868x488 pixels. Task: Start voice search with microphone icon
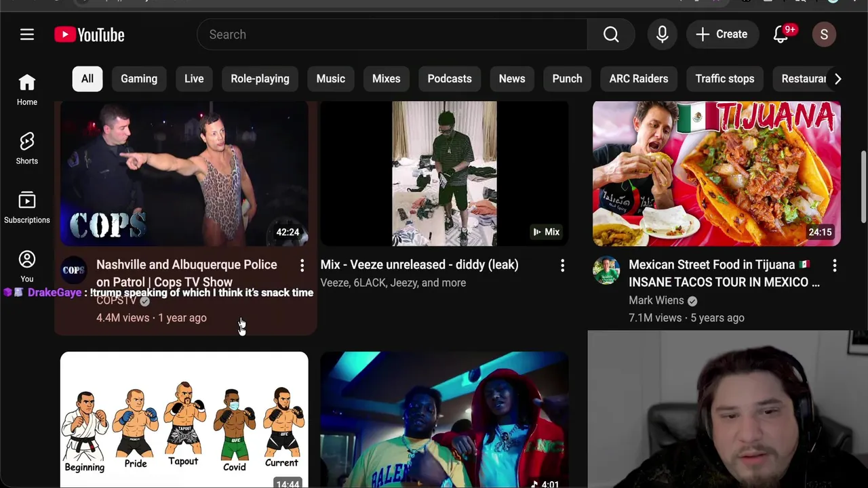coord(663,35)
